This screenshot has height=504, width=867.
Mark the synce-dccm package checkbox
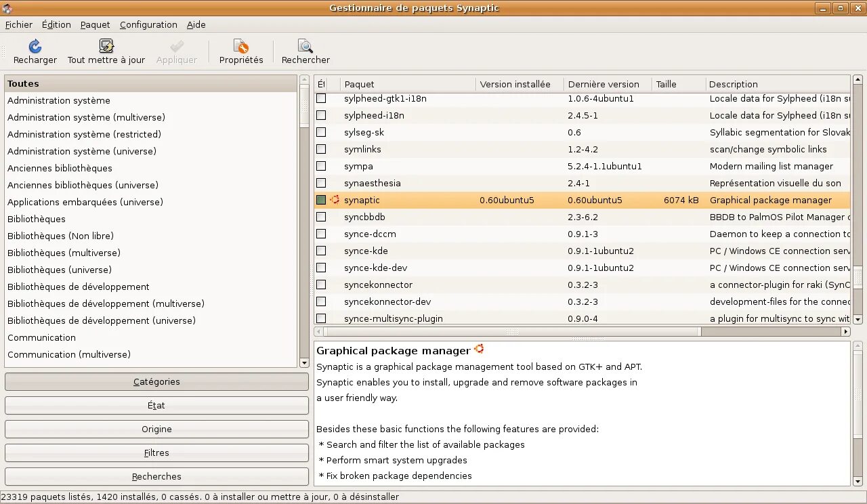[321, 234]
